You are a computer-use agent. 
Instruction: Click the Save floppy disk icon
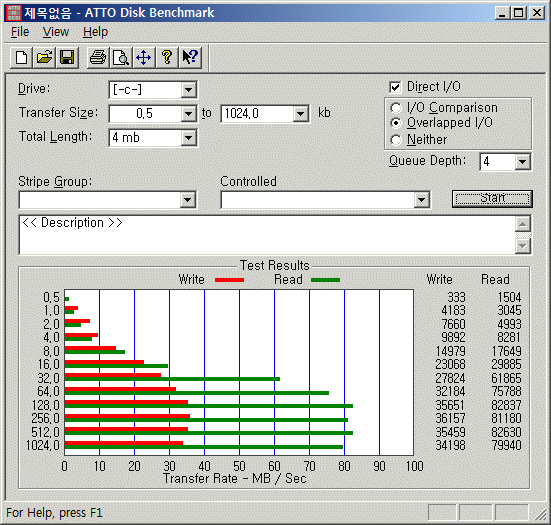pos(67,58)
